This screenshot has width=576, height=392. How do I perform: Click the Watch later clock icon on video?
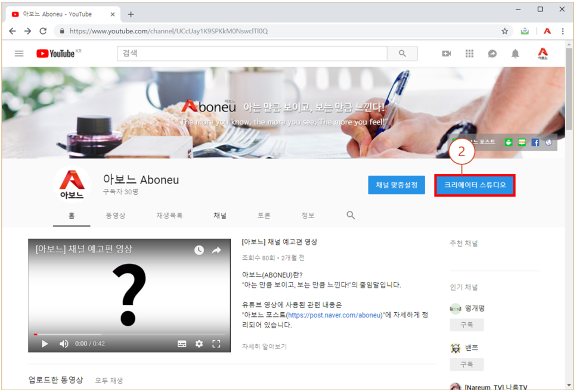pyautogui.click(x=199, y=250)
